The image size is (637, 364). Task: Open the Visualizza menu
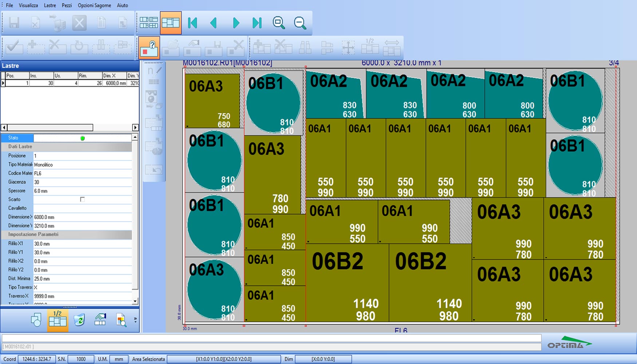(28, 5)
